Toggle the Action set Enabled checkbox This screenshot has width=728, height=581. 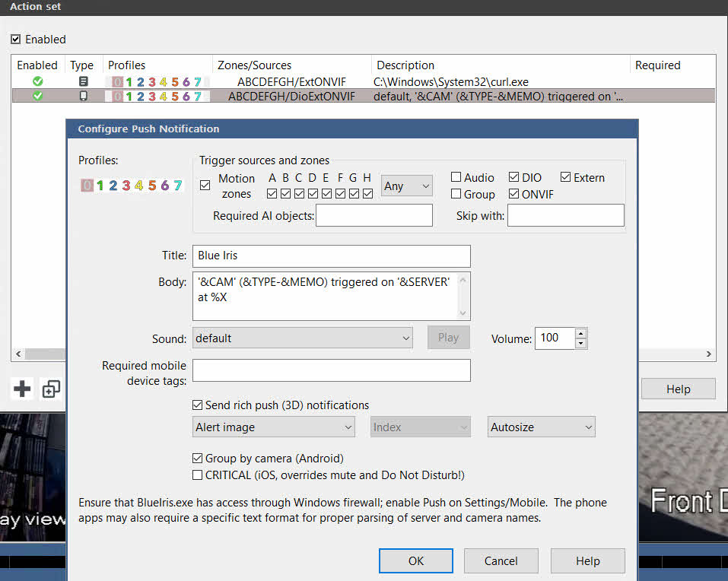[16, 39]
